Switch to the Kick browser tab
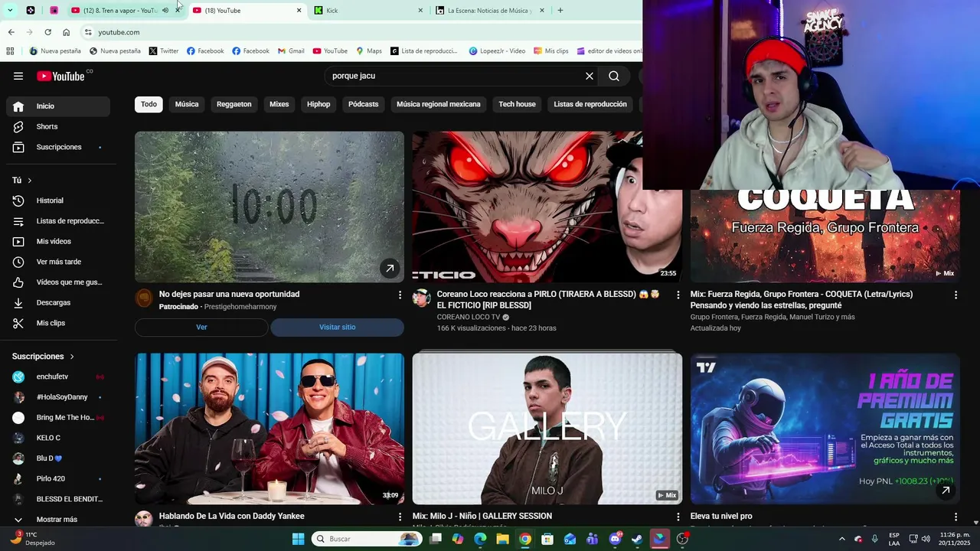 pos(368,11)
